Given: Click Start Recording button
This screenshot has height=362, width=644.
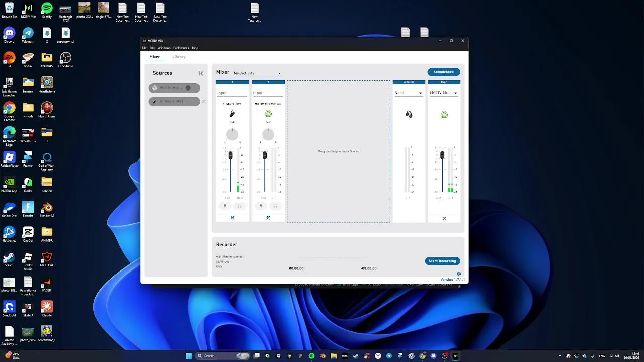Looking at the screenshot, I should 442,261.
